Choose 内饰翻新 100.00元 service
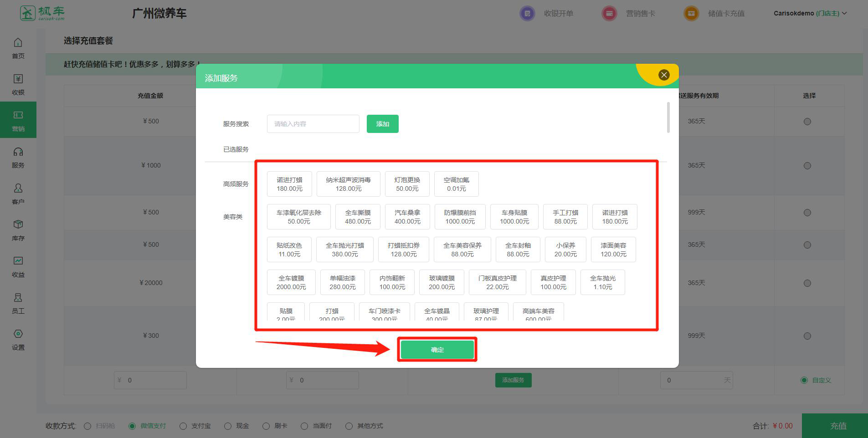868x438 pixels. pos(392,282)
